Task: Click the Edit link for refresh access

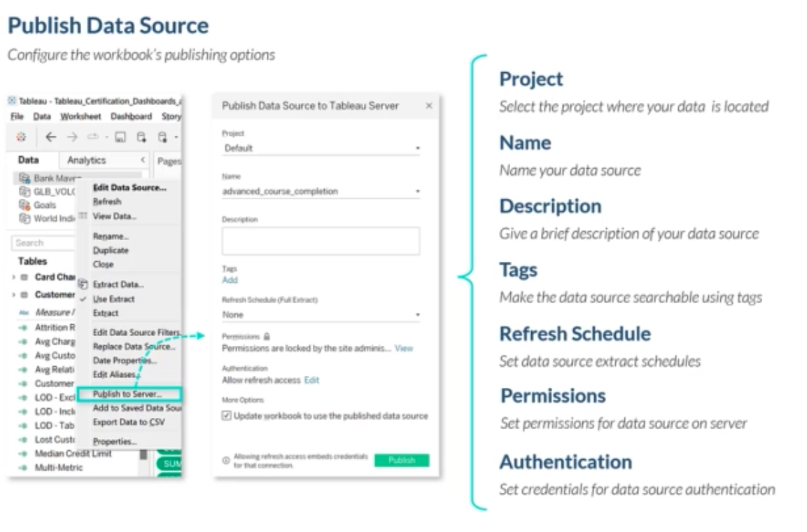Action: click(311, 380)
